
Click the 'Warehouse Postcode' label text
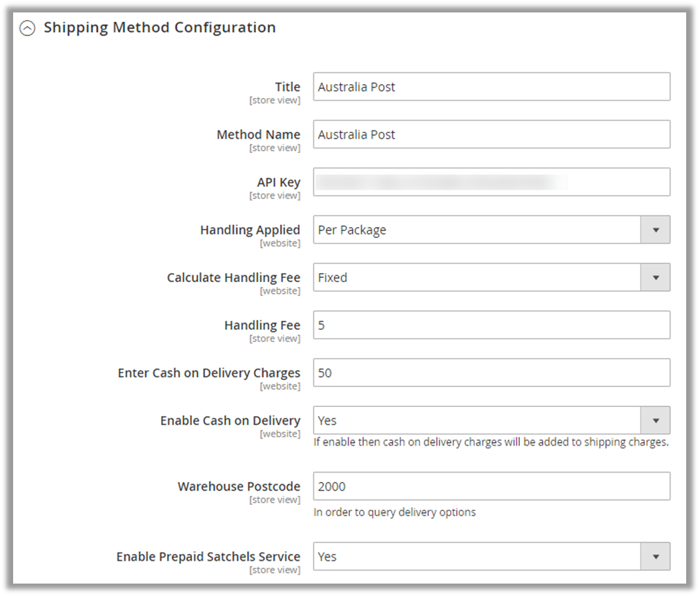239,486
